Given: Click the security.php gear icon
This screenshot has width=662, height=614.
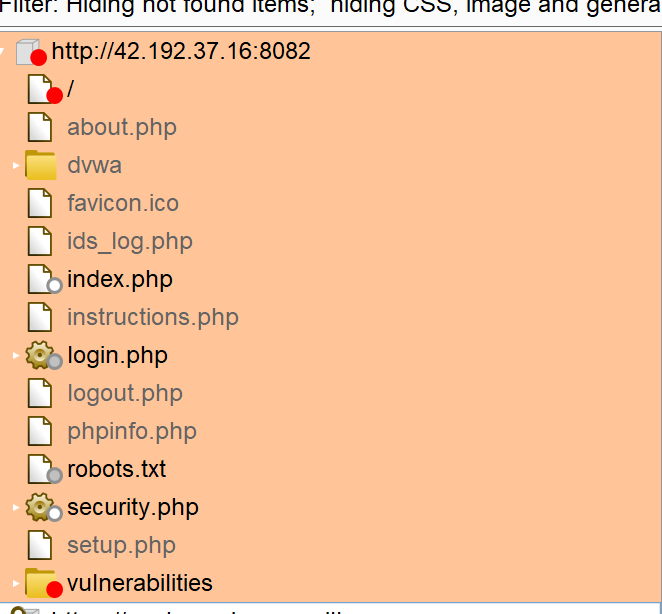Looking at the screenshot, I should pos(43,507).
